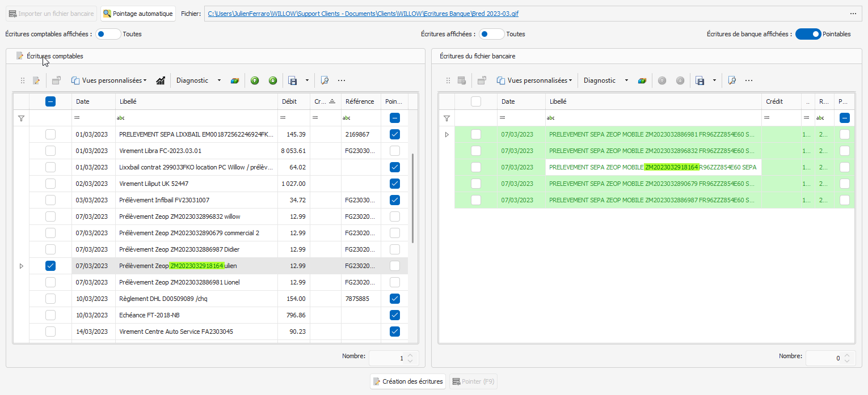
Task: Toggle the Écritures comptables affichées switch
Action: click(x=108, y=34)
